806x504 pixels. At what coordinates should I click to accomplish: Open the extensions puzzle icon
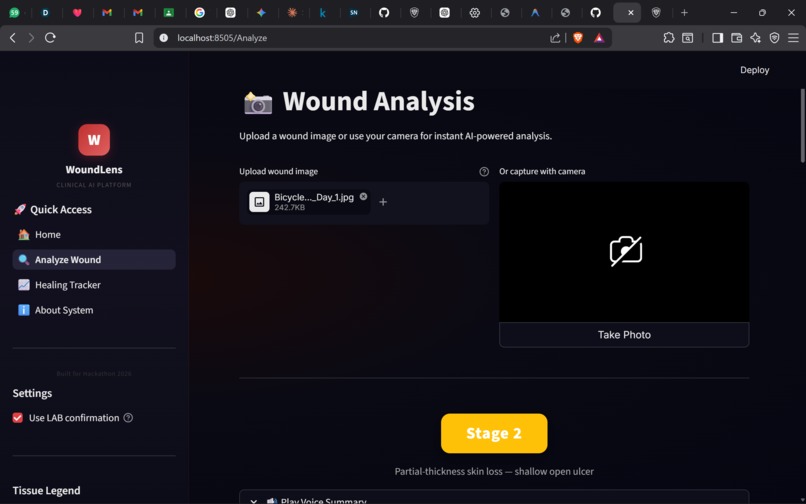point(669,38)
